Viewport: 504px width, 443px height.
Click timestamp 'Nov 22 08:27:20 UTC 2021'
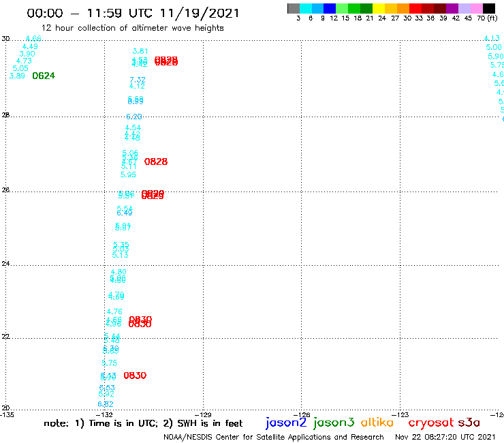tap(445, 437)
